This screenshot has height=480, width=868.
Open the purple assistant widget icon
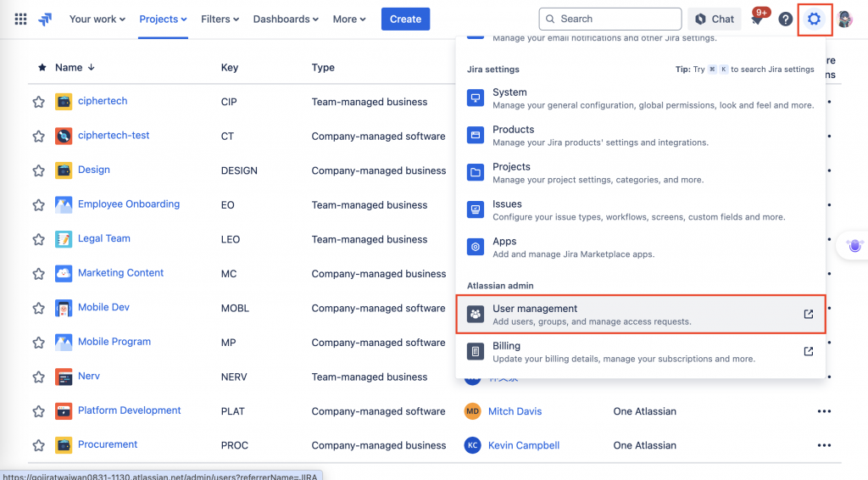point(854,245)
